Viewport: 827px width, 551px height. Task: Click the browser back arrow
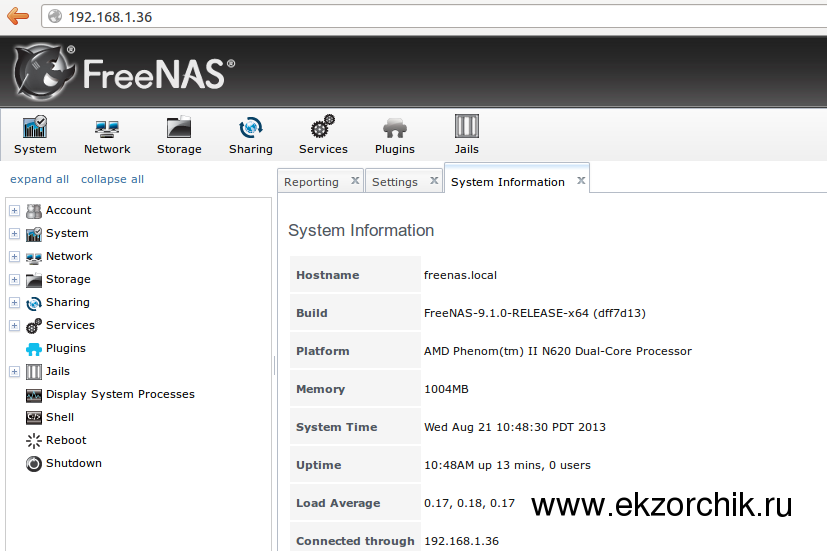17,16
